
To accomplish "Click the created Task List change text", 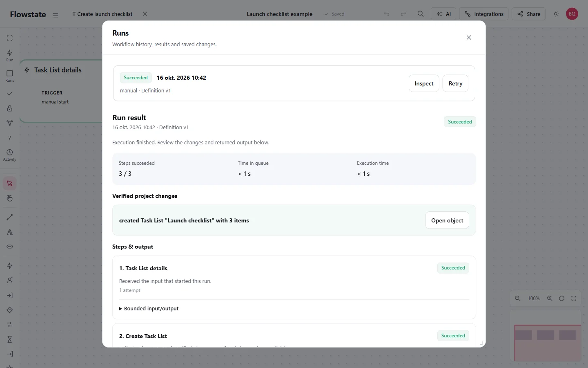I will (184, 220).
